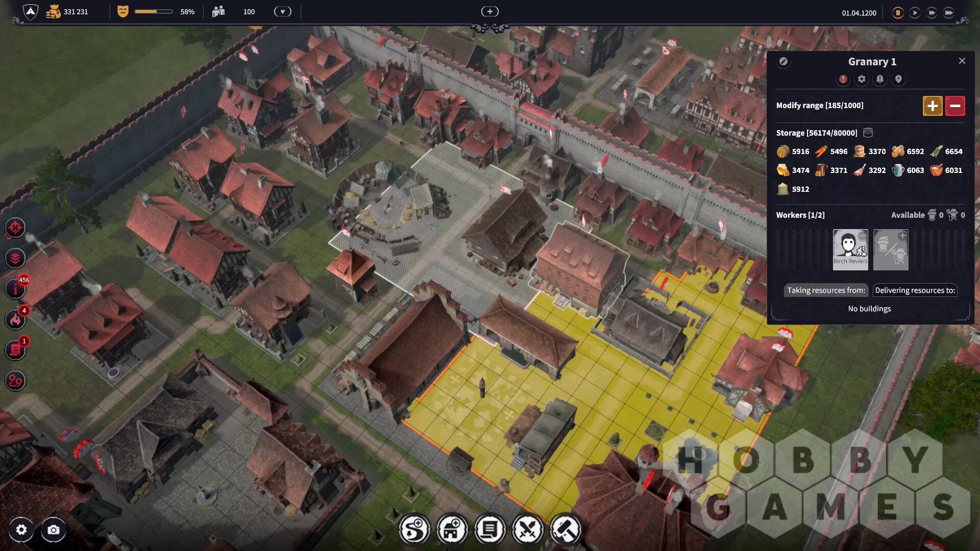Open the crossed swords military menu
This screenshot has width=980, height=551.
pos(528,530)
